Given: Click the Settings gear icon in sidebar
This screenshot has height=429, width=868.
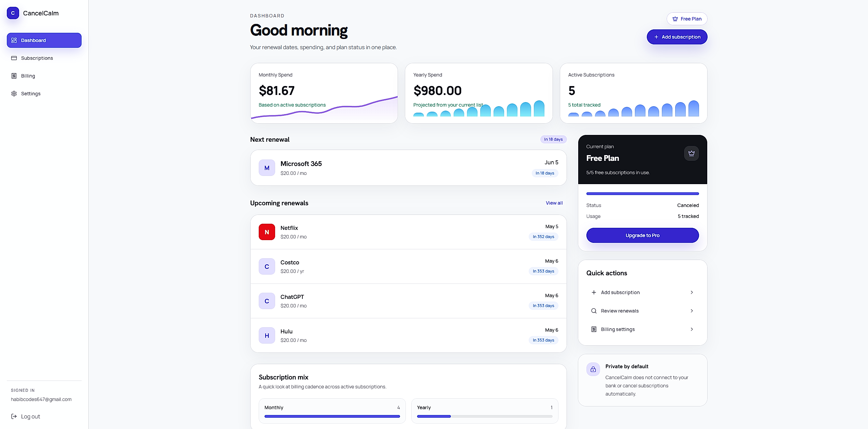Looking at the screenshot, I should tap(14, 94).
